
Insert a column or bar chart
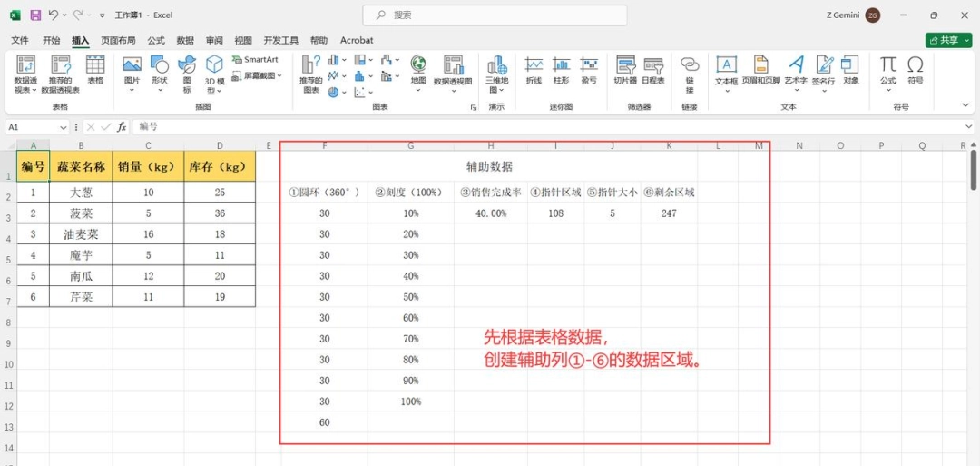[x=337, y=60]
